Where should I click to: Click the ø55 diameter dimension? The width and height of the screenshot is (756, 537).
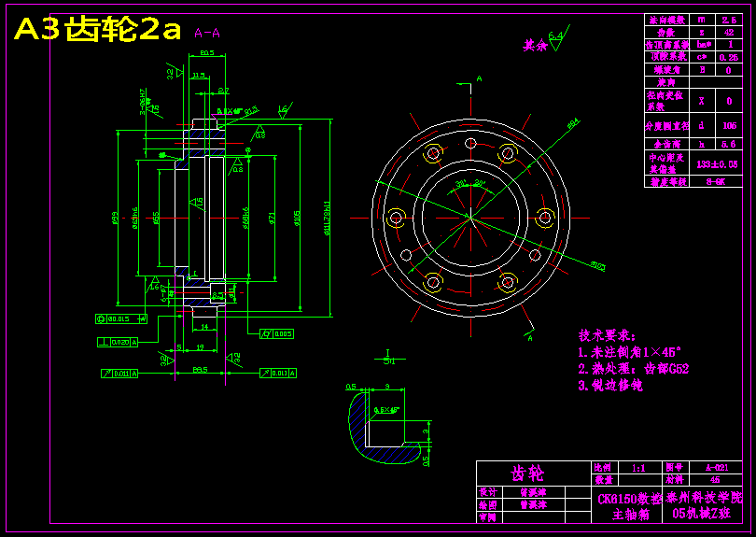(x=155, y=219)
